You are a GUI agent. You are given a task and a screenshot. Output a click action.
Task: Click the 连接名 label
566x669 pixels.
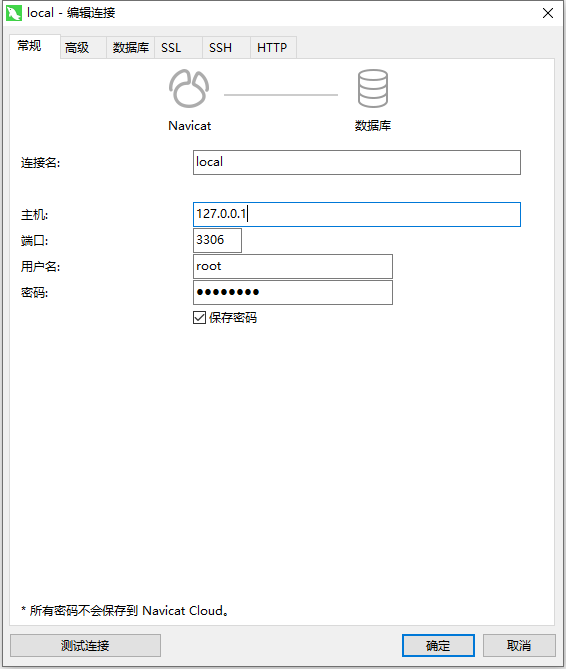tap(41, 163)
